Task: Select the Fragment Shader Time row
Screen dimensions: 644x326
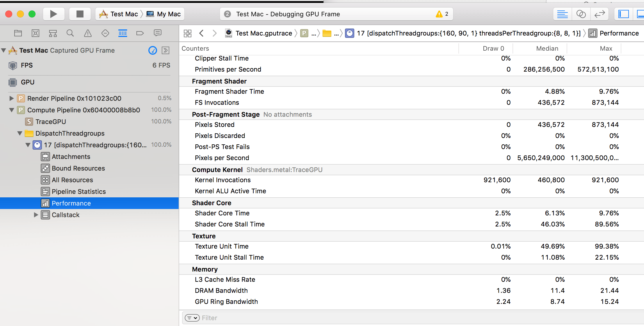Action: tap(411, 91)
